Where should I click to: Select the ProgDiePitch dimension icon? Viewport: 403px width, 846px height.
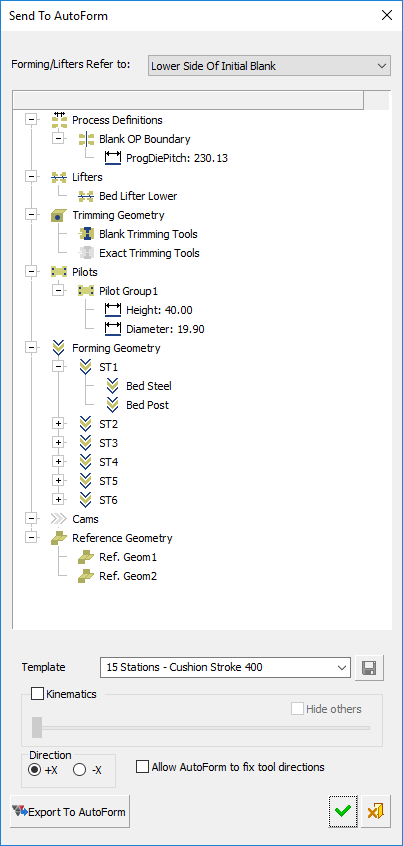113,158
